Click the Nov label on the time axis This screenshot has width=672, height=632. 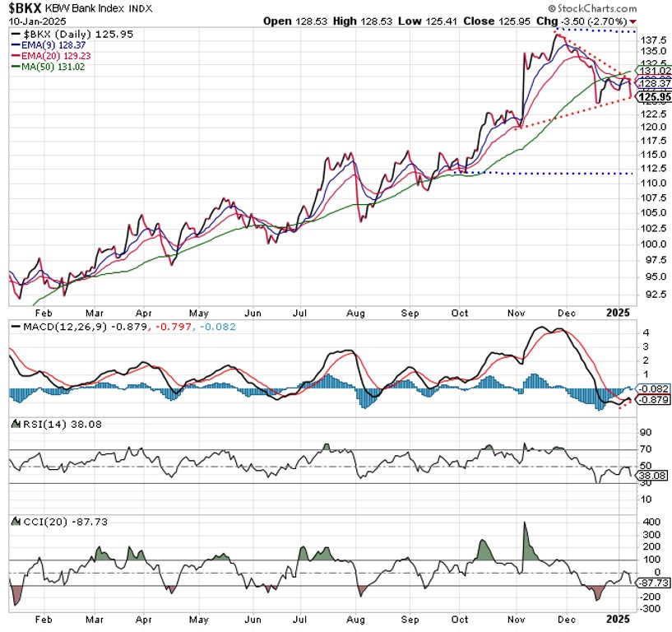click(517, 314)
